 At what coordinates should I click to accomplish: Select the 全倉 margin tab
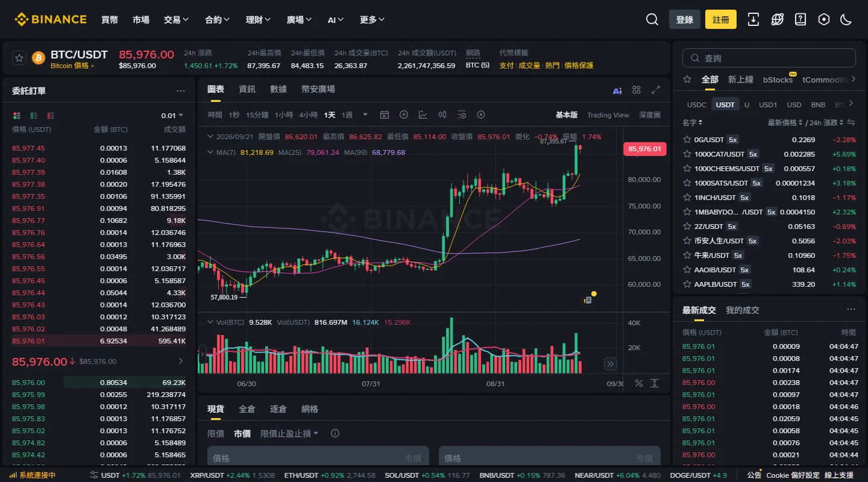247,409
